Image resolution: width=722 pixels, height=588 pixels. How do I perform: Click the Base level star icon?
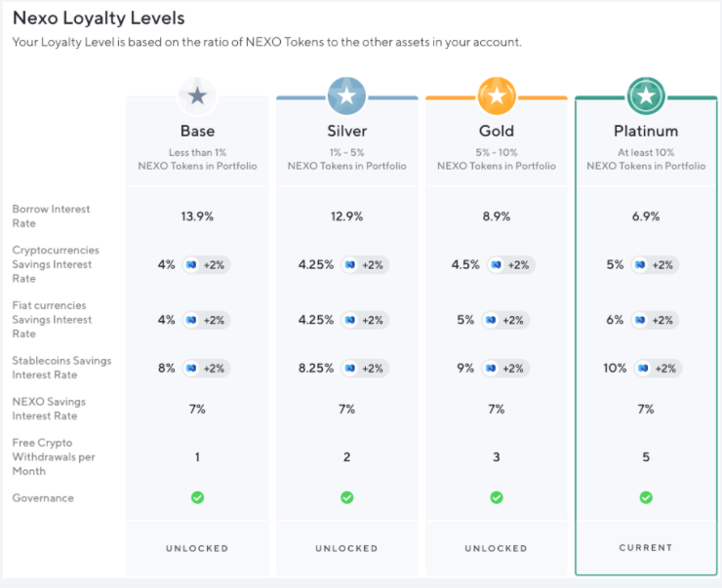coord(197,96)
